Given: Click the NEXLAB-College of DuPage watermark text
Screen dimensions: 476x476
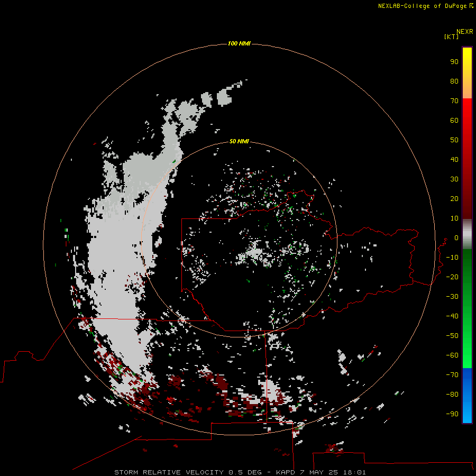Looking at the screenshot, I should pyautogui.click(x=426, y=6).
